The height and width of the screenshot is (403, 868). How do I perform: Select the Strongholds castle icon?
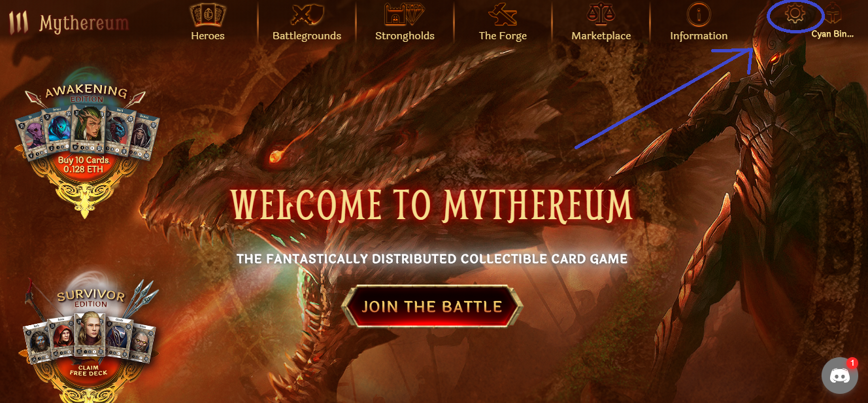tap(405, 15)
